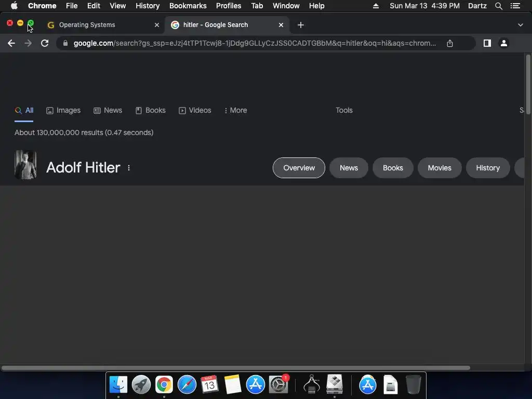Open Spotlight search magnifier
532x399 pixels.
click(498, 6)
